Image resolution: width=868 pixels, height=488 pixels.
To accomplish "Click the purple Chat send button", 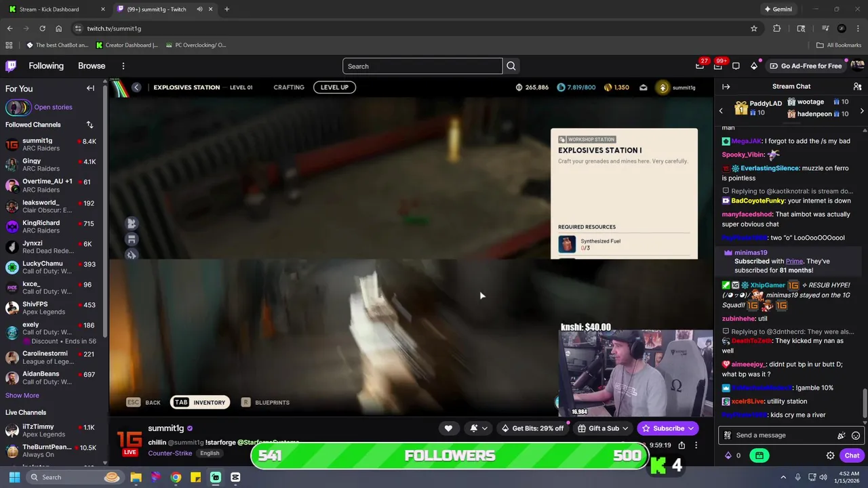I will 852,455.
